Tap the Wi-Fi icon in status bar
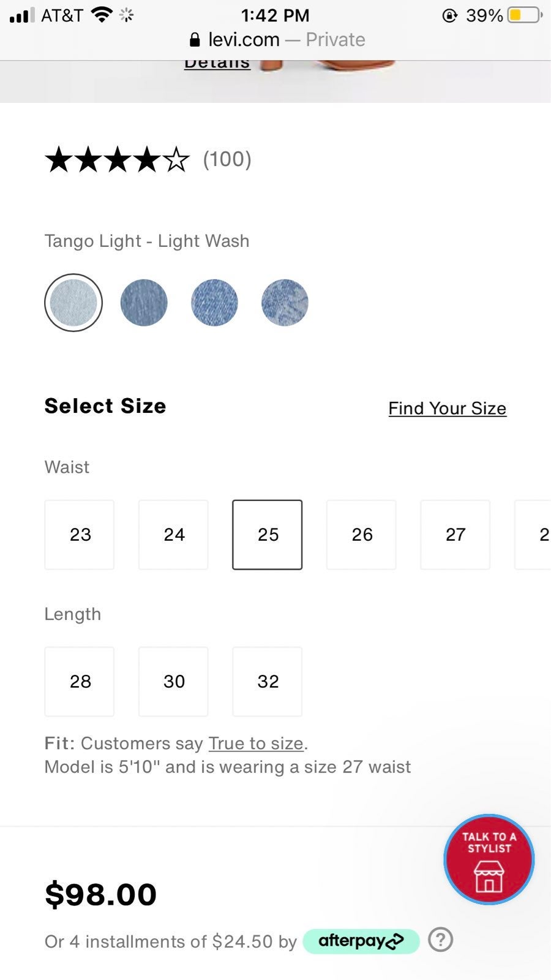551x980 pixels. pyautogui.click(x=101, y=14)
